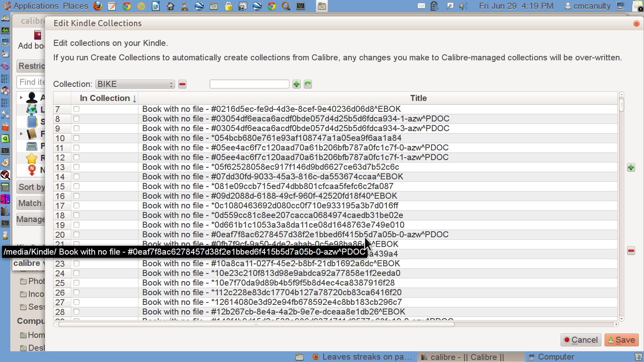Remove from collection using right-side minus
The height and width of the screenshot is (362, 644).
click(x=631, y=251)
